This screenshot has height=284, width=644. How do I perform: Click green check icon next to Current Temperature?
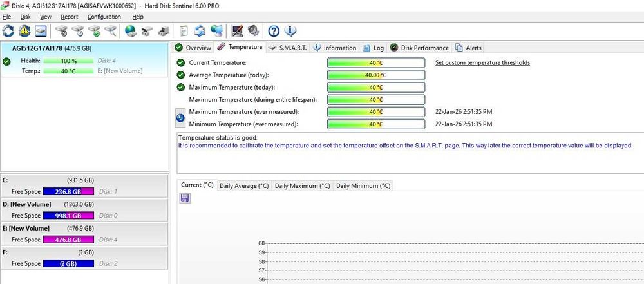(x=181, y=63)
